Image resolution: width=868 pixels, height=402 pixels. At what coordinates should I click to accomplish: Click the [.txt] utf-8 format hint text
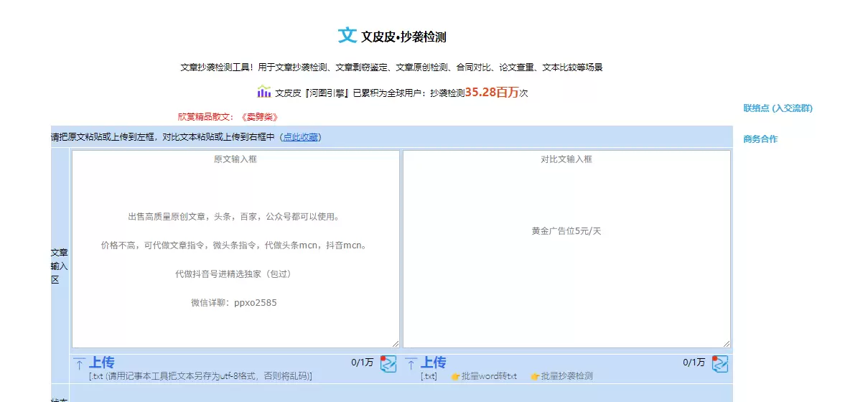(200, 376)
